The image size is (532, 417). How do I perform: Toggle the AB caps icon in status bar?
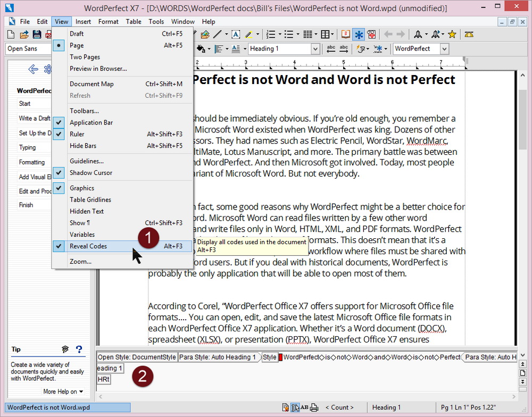click(304, 407)
